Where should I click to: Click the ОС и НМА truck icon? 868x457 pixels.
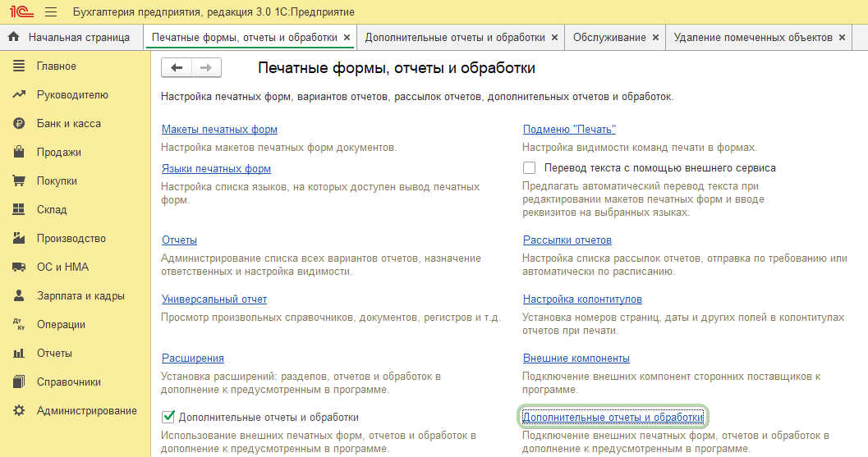pos(19,267)
